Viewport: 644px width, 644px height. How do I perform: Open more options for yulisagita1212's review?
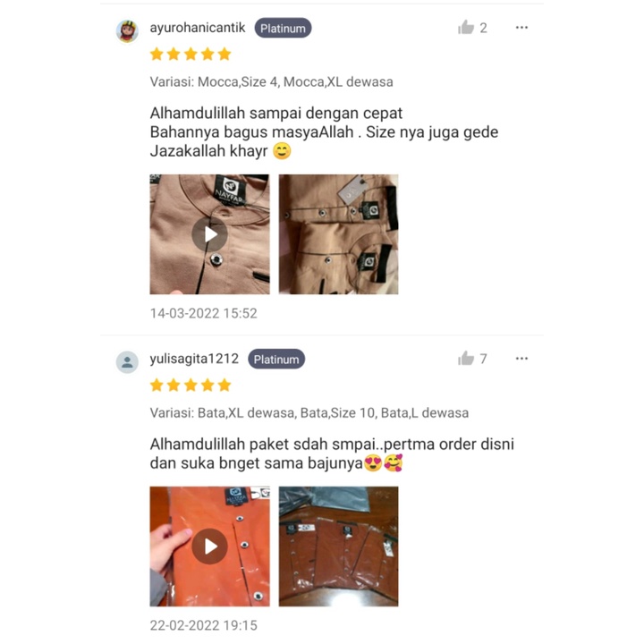click(x=521, y=359)
